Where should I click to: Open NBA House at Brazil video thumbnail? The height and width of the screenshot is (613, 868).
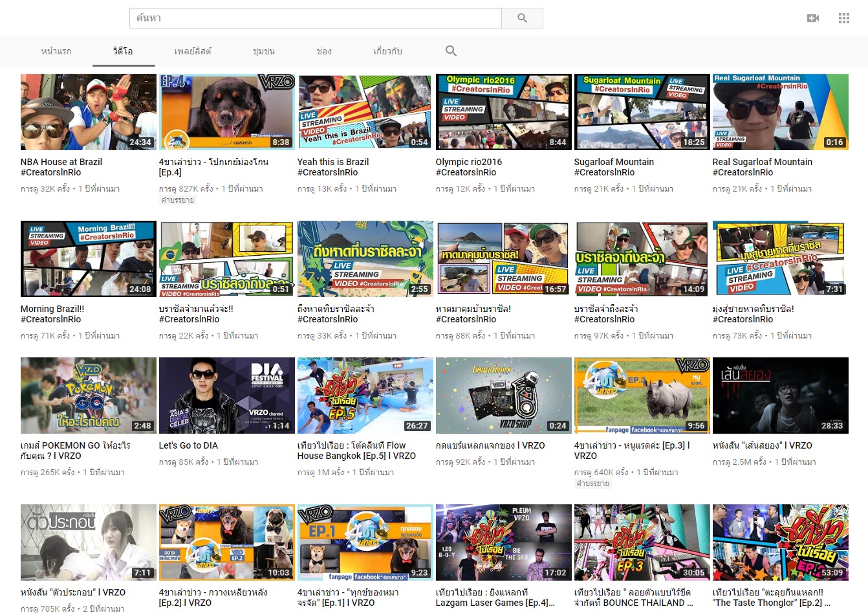(89, 112)
